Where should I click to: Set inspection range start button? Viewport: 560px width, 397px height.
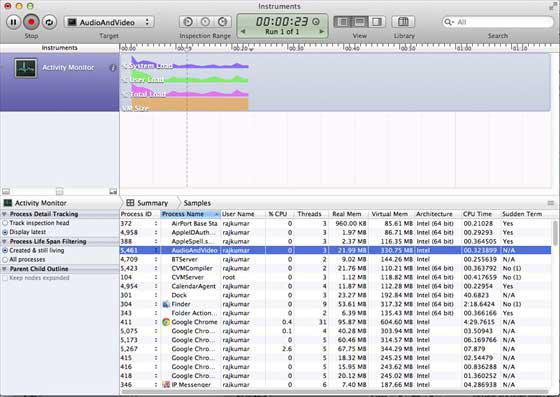[x=188, y=22]
